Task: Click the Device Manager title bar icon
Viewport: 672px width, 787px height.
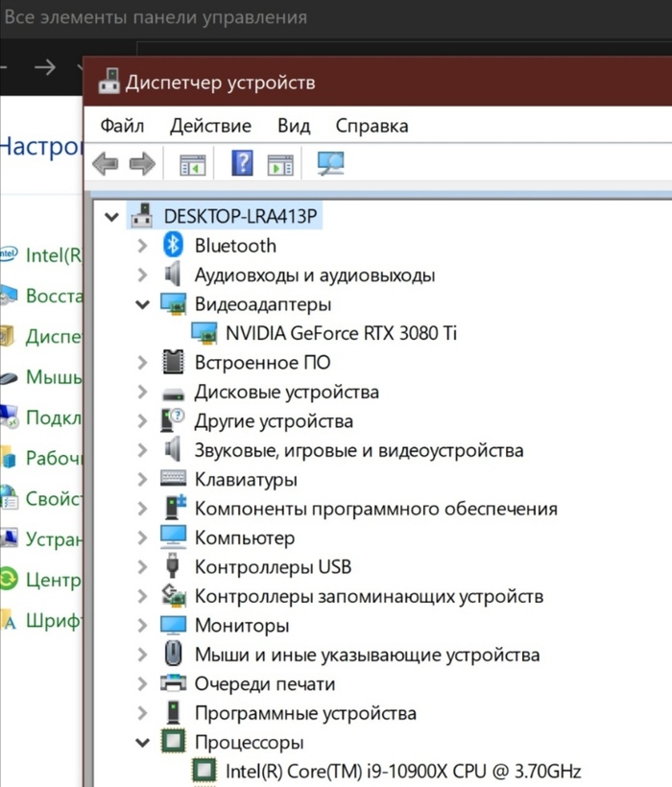Action: 109,82
